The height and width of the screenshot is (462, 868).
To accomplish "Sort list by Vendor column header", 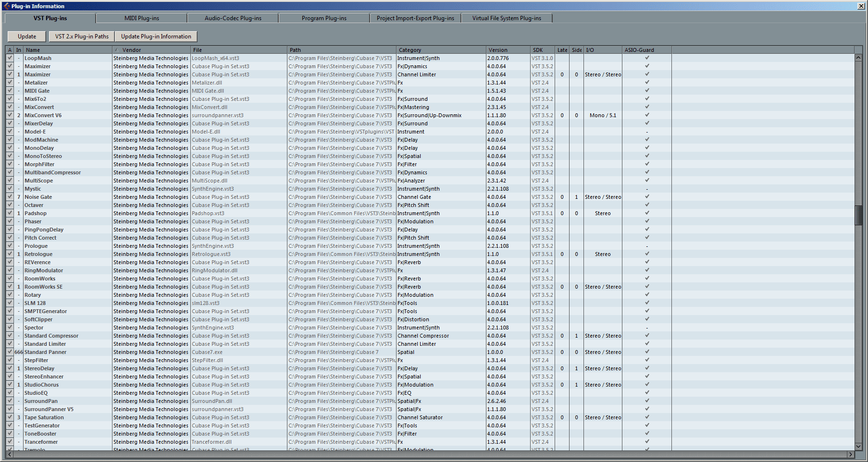I will click(151, 50).
